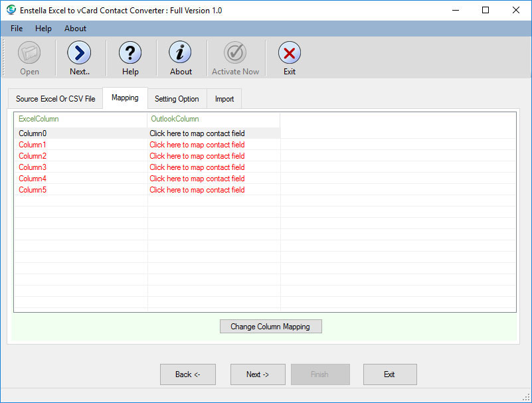Image resolution: width=532 pixels, height=403 pixels.
Task: Click the Activate Now checkmark icon
Action: (235, 53)
